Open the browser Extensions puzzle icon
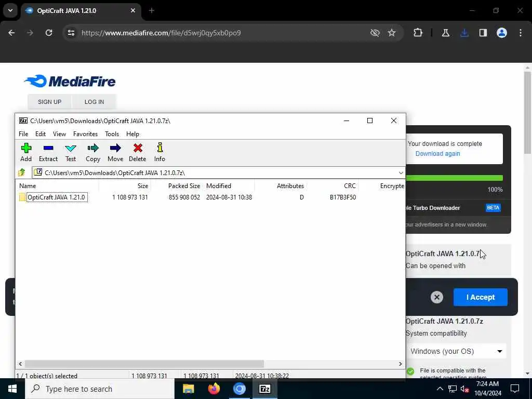This screenshot has height=399, width=532. click(418, 33)
